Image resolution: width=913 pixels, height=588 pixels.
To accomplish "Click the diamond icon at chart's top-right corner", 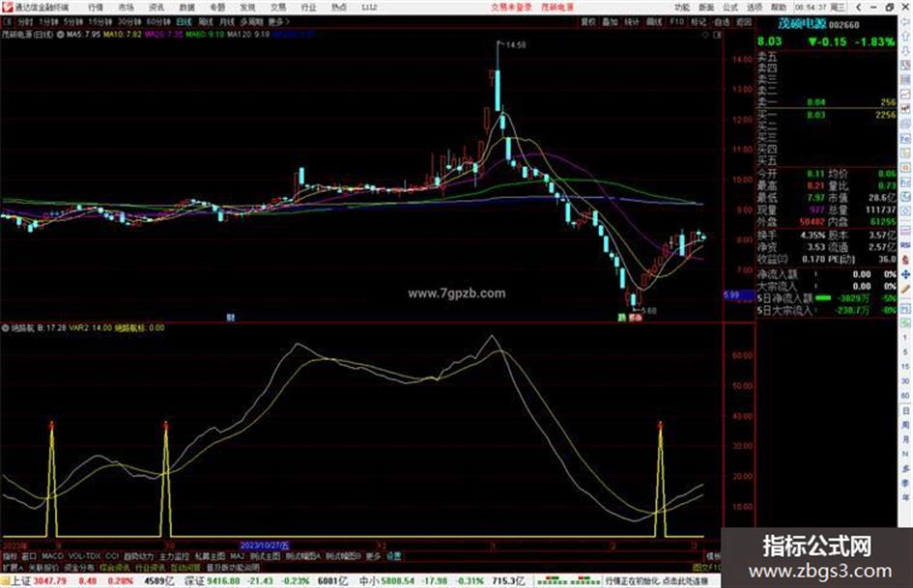I will click(705, 35).
